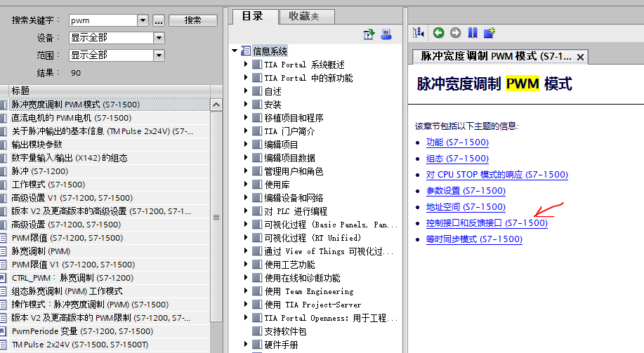Switch to the 收藏夹 tab

point(306,16)
